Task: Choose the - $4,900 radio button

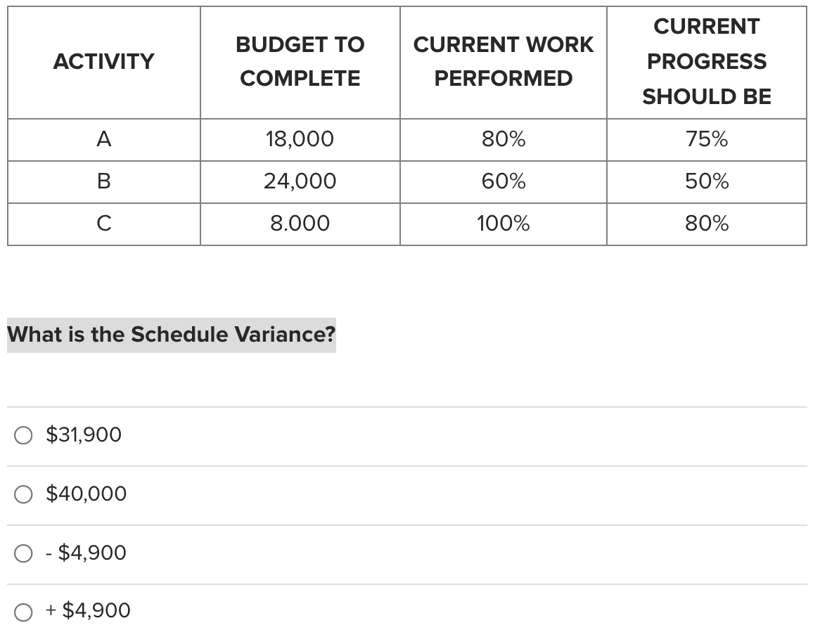Action: coord(23,553)
